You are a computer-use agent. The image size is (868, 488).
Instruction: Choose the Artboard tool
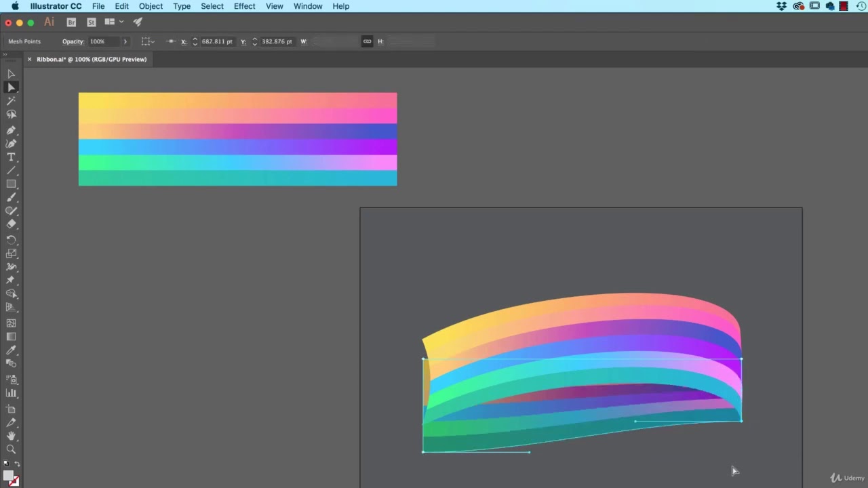(x=11, y=409)
